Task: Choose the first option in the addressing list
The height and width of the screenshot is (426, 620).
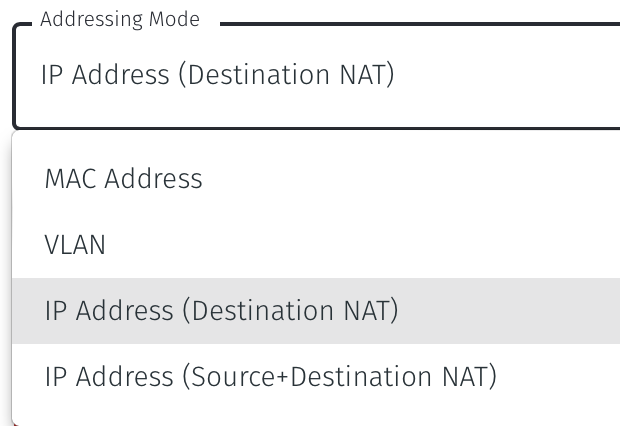Action: click(124, 179)
